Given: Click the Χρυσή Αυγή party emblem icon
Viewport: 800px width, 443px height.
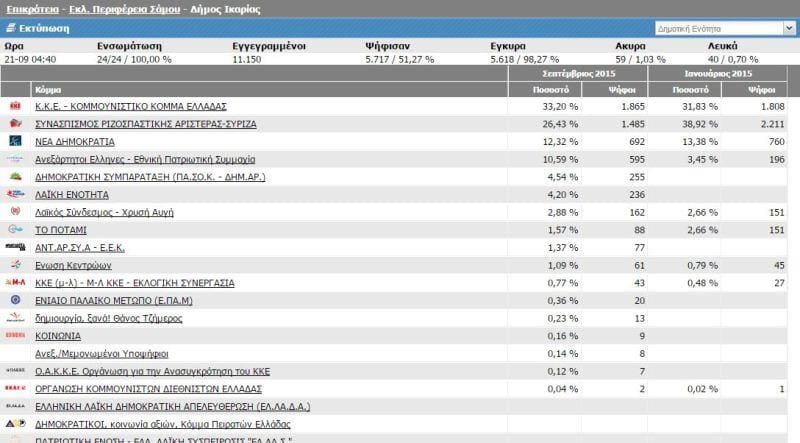Looking at the screenshot, I should 15,212.
